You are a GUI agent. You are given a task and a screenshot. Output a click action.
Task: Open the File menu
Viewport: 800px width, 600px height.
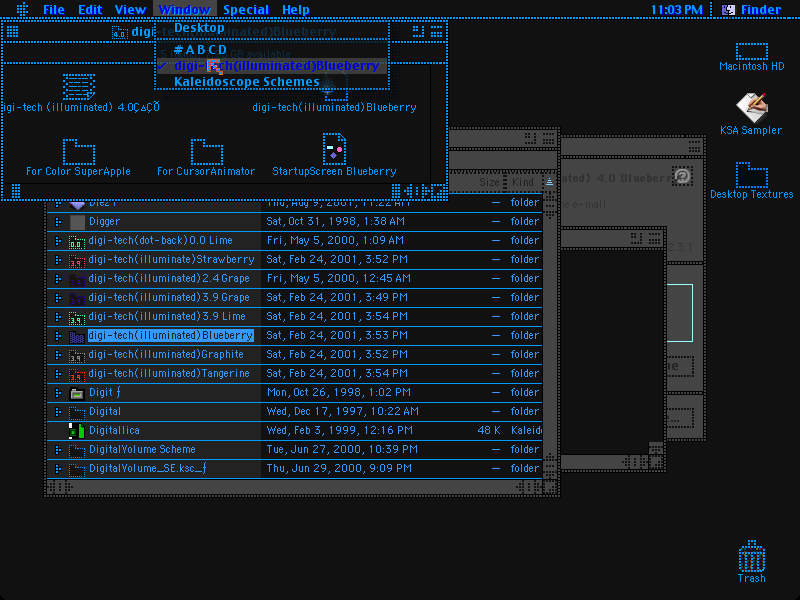[54, 10]
